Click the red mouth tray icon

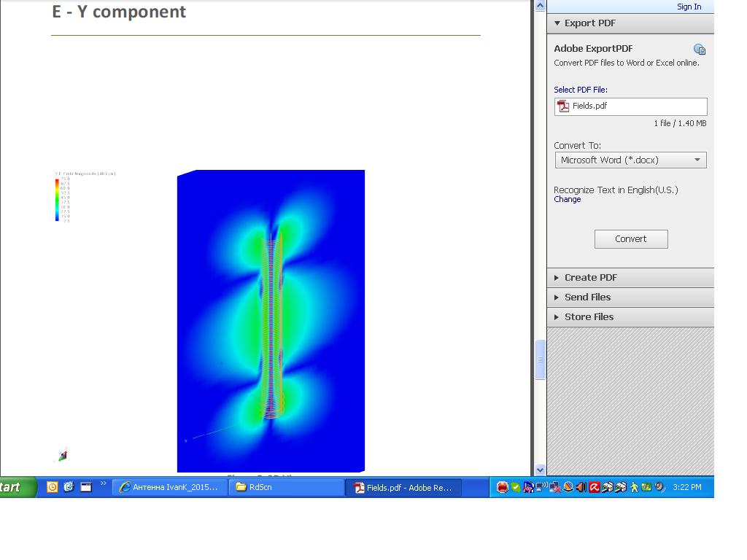pos(503,487)
